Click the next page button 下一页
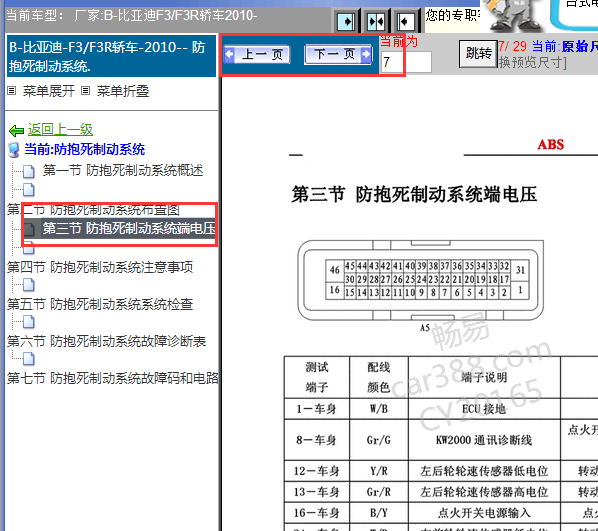The width and height of the screenshot is (598, 531). (338, 55)
